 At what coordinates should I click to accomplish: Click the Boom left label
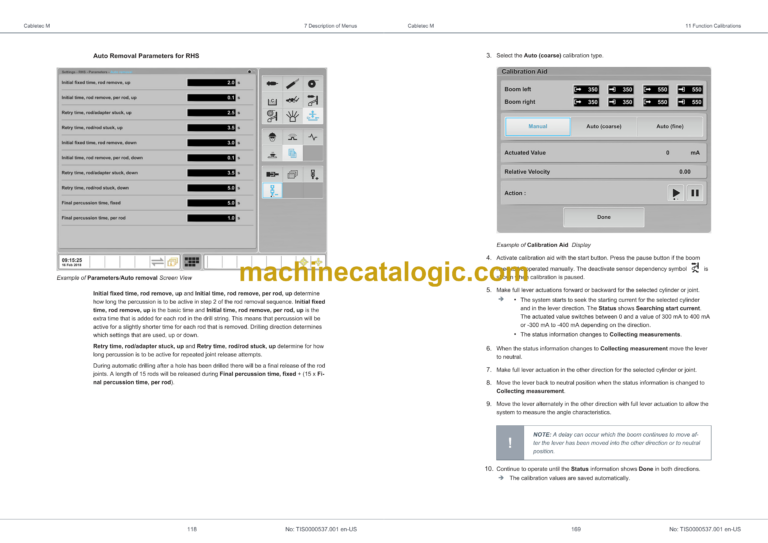click(x=517, y=89)
